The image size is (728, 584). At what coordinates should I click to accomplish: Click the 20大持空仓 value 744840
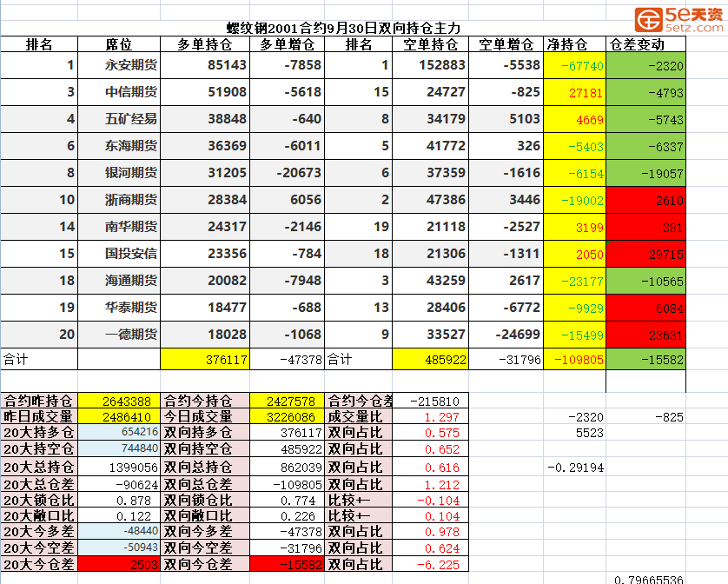119,448
